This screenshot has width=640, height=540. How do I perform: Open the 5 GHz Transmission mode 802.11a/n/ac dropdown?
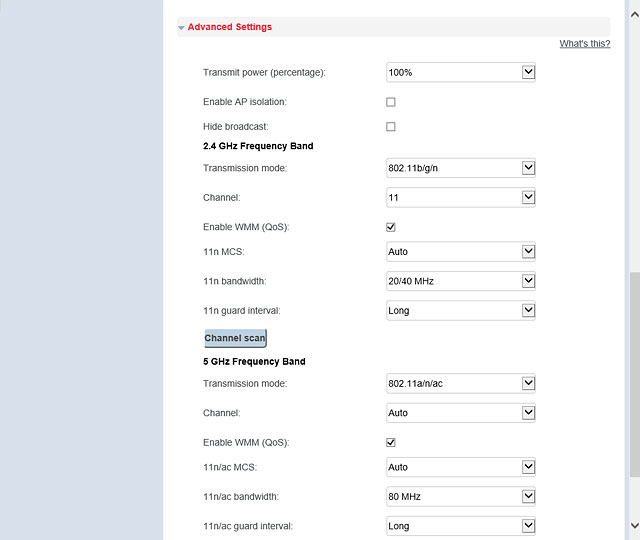point(460,383)
